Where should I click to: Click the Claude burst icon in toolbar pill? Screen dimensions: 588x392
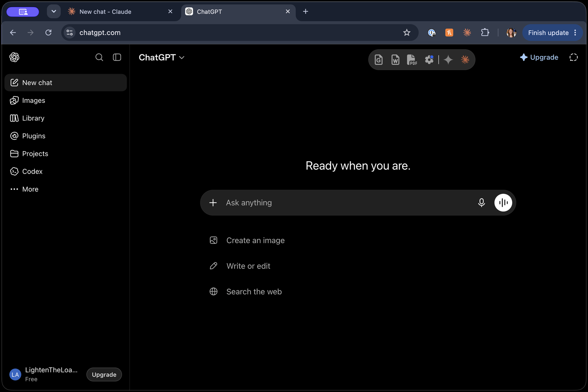(465, 59)
